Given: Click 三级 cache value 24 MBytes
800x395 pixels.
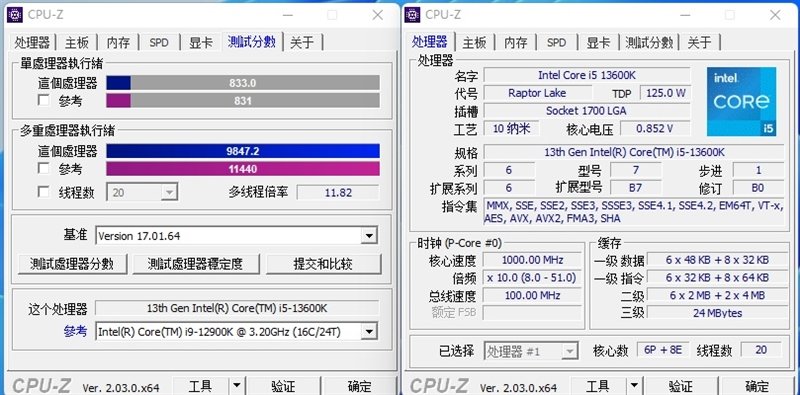Looking at the screenshot, I should [717, 313].
